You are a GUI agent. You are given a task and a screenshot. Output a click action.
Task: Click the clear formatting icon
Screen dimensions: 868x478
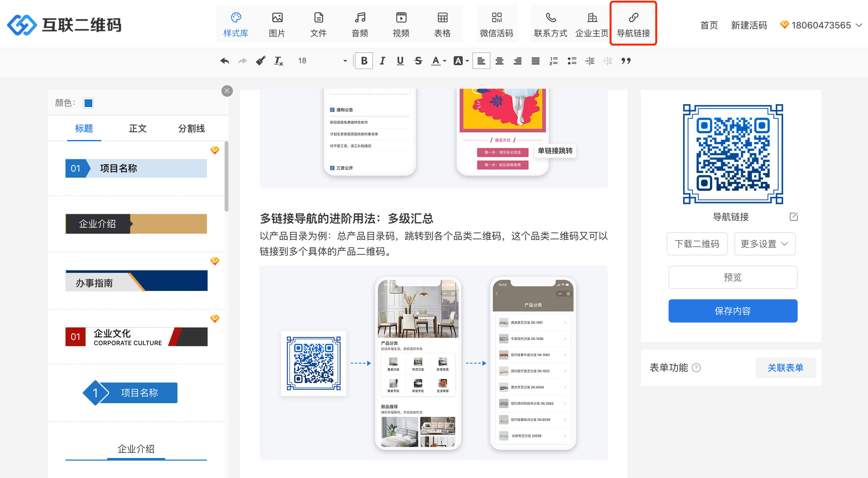coord(278,61)
